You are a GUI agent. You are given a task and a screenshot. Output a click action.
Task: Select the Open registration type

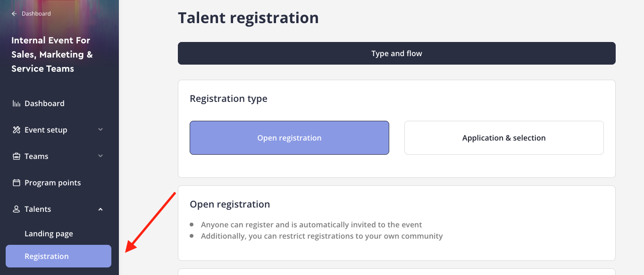pos(289,138)
